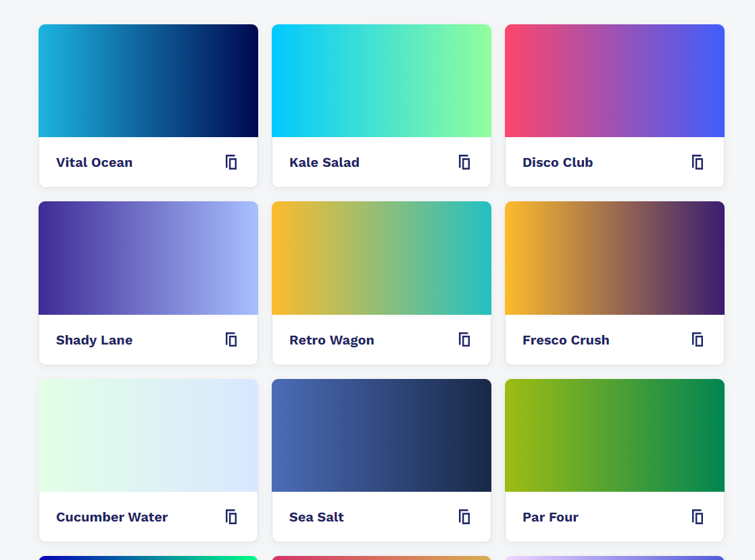Image resolution: width=755 pixels, height=560 pixels.
Task: Copy the Vital Ocean gradient code
Action: pos(231,162)
